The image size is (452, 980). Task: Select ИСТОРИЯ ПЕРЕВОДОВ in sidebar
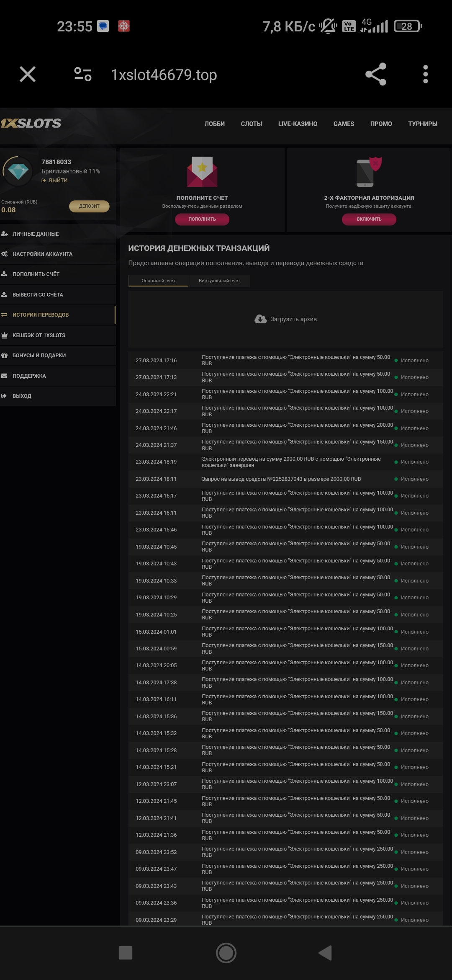point(58,315)
